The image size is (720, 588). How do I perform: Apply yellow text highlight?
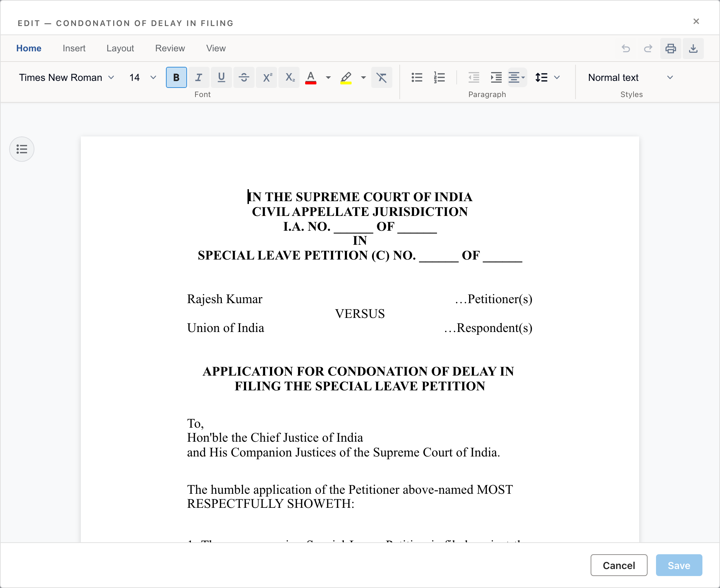(x=346, y=77)
